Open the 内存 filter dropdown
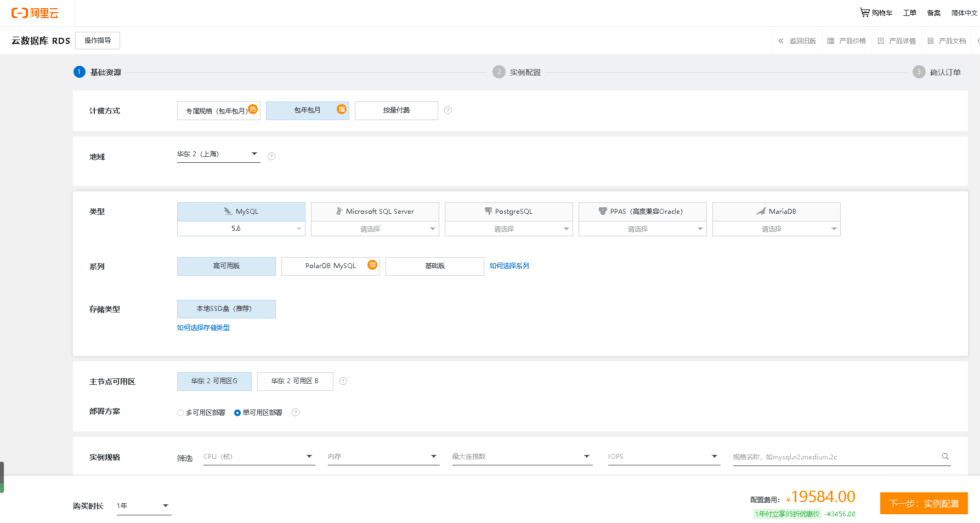 (383, 457)
